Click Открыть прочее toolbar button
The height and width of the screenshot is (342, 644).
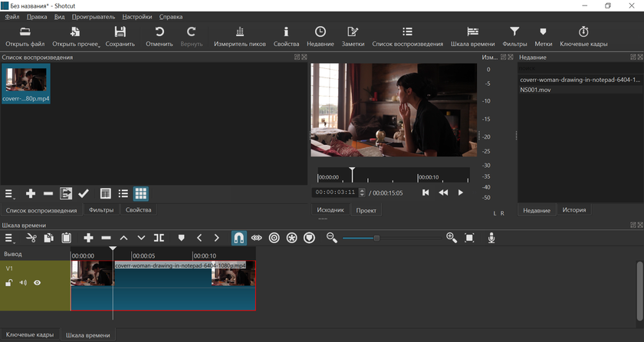[x=76, y=37]
